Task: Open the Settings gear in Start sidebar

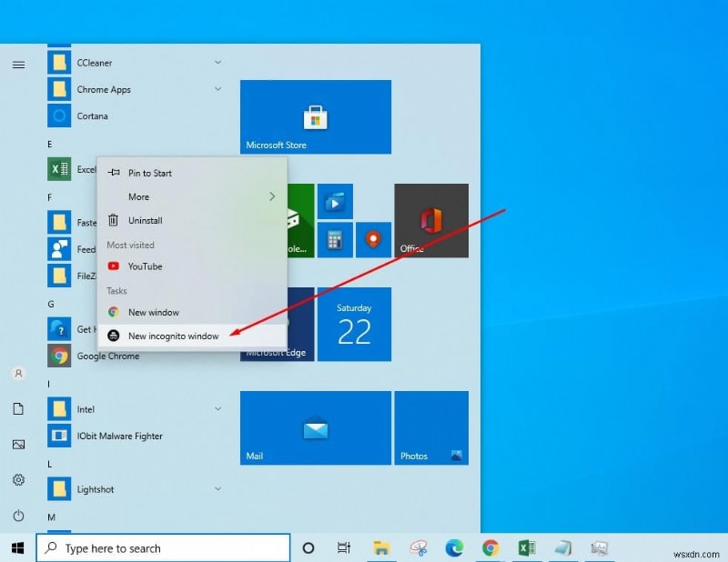Action: (18, 479)
